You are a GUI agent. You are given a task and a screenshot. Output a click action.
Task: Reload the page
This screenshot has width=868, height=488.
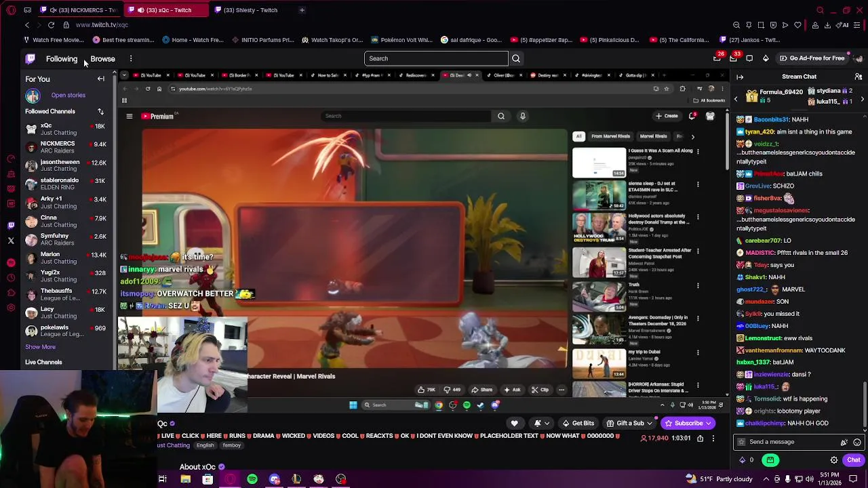(x=51, y=25)
